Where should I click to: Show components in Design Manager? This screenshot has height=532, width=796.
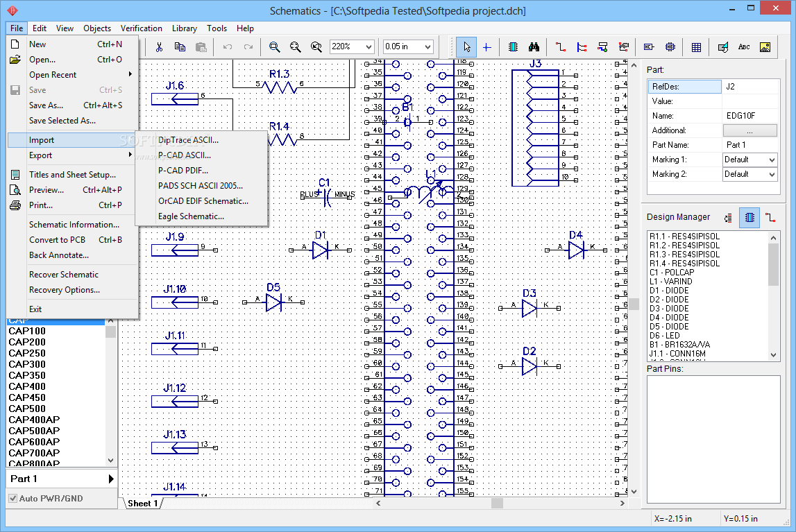point(750,218)
